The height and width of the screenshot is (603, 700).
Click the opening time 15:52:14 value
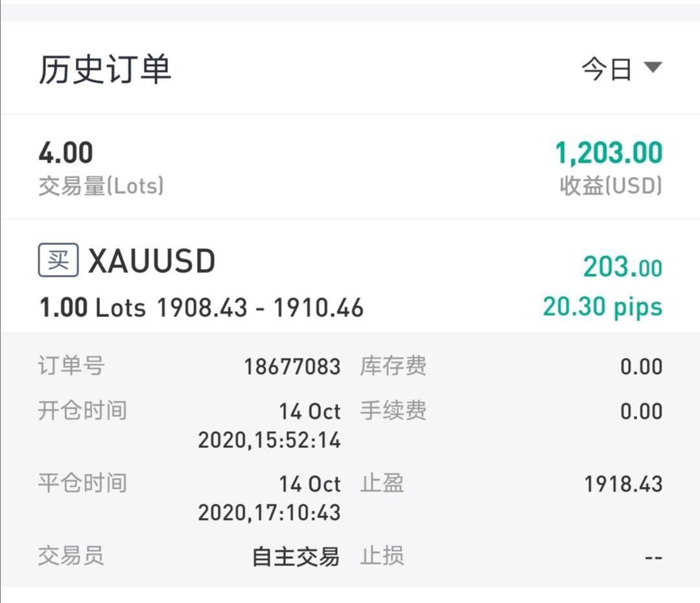269,440
